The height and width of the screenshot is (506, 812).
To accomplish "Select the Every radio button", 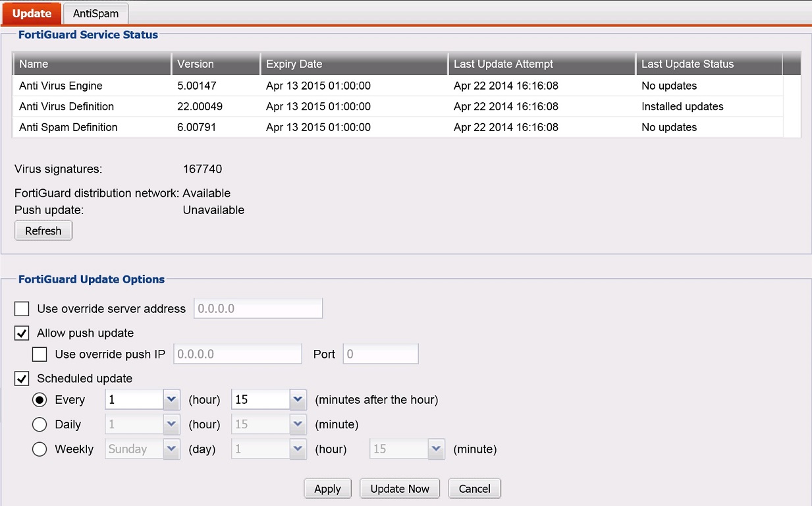I will pos(40,400).
